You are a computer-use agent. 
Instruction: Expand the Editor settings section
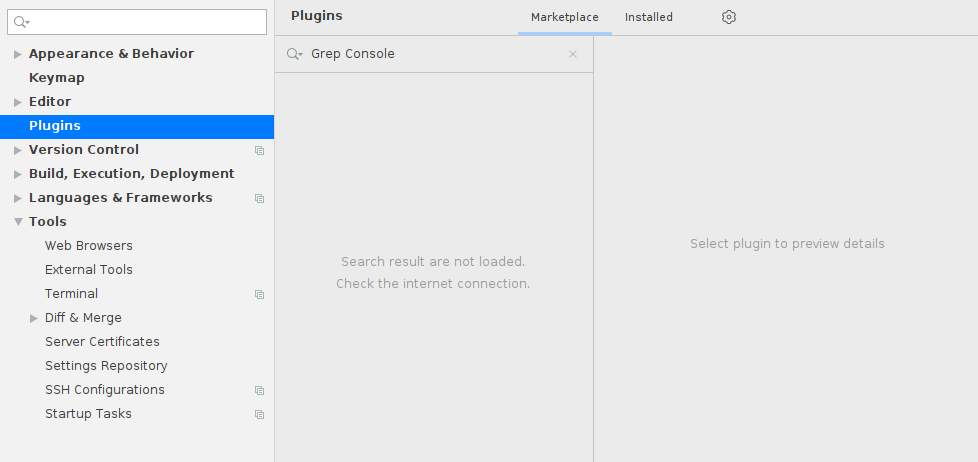pyautogui.click(x=18, y=102)
